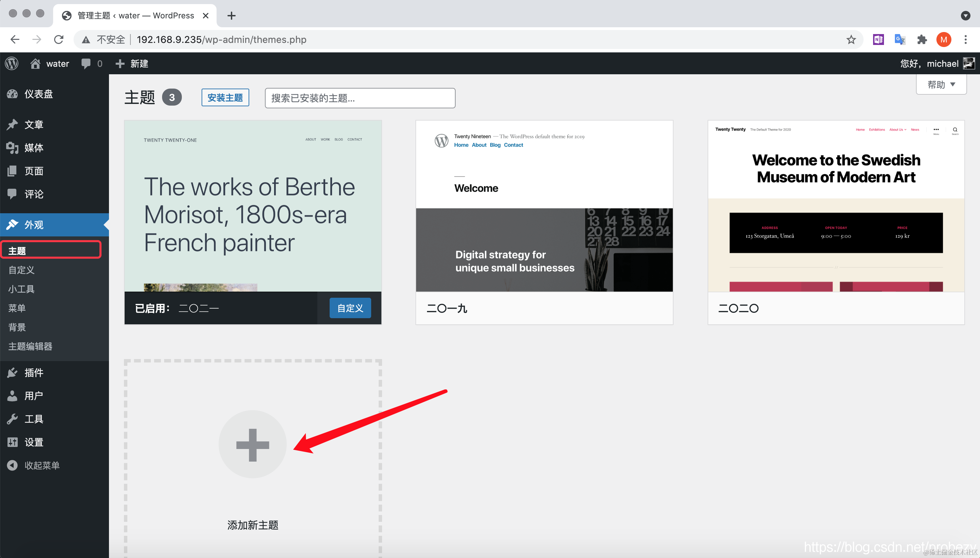
Task: Open the 自定义 submenu item
Action: [21, 270]
